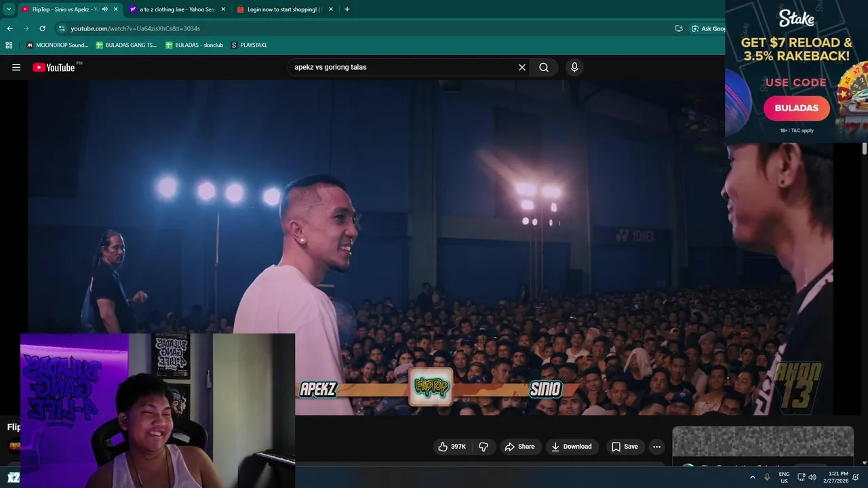The width and height of the screenshot is (868, 488).
Task: Save the video to playlist
Action: click(x=625, y=447)
